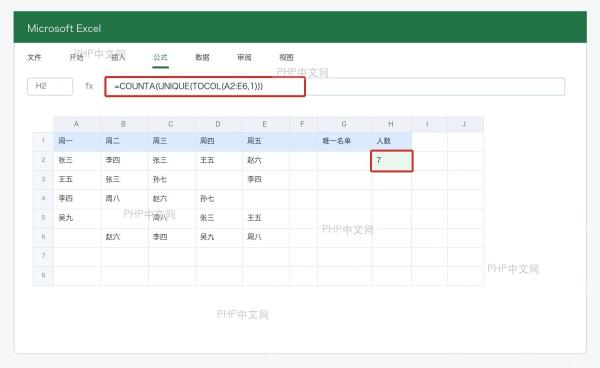Switch to the 视图 tab
Screen dimensions: 600x368
286,57
